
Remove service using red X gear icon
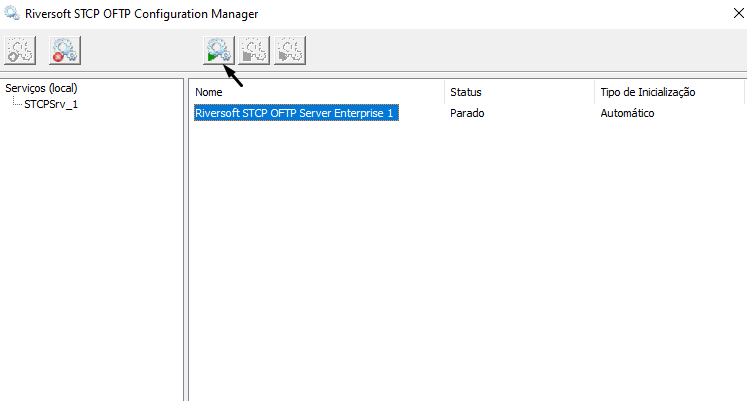pyautogui.click(x=65, y=50)
